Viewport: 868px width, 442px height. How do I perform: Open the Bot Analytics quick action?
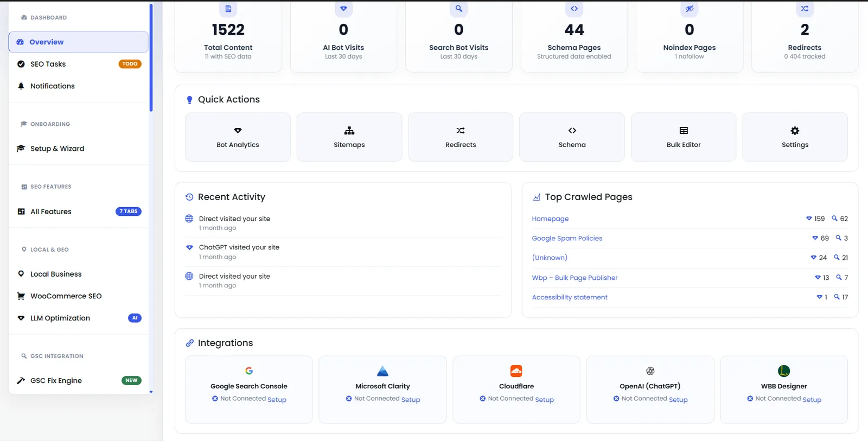click(238, 137)
